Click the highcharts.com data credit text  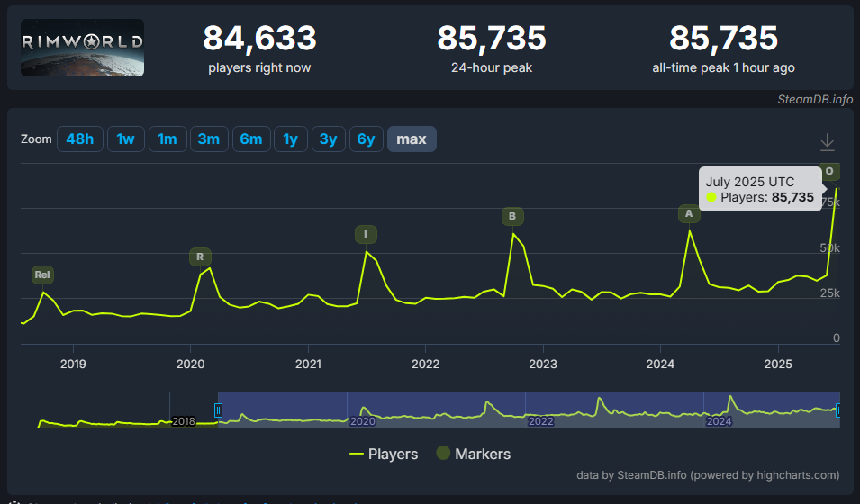pos(708,475)
